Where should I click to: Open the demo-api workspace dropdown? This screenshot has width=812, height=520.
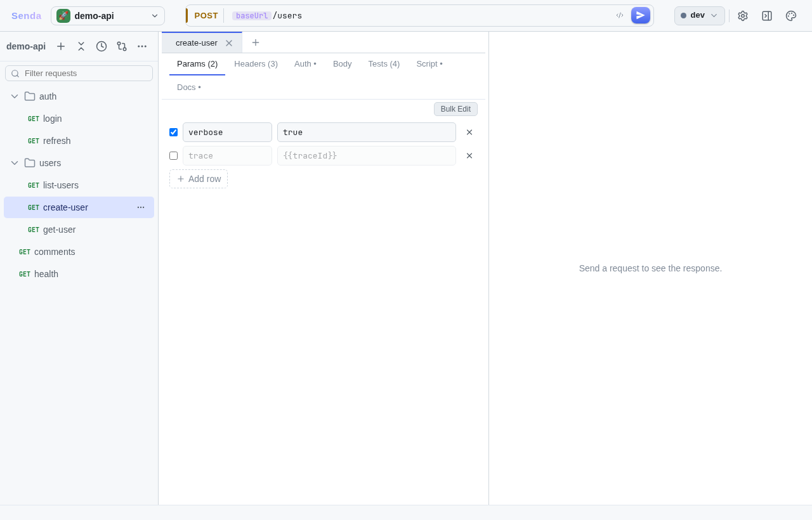click(108, 16)
